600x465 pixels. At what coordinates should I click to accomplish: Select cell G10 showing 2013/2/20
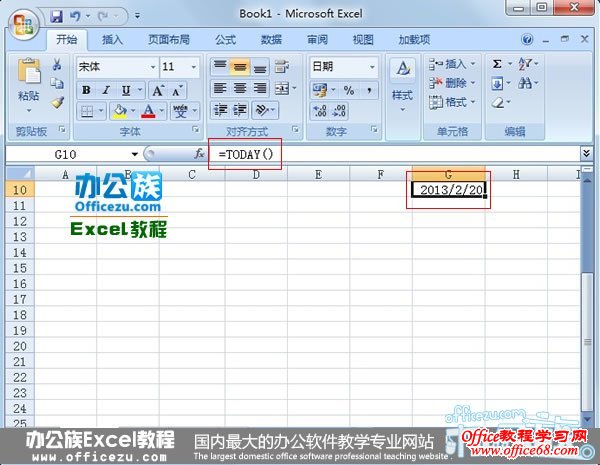pos(448,189)
